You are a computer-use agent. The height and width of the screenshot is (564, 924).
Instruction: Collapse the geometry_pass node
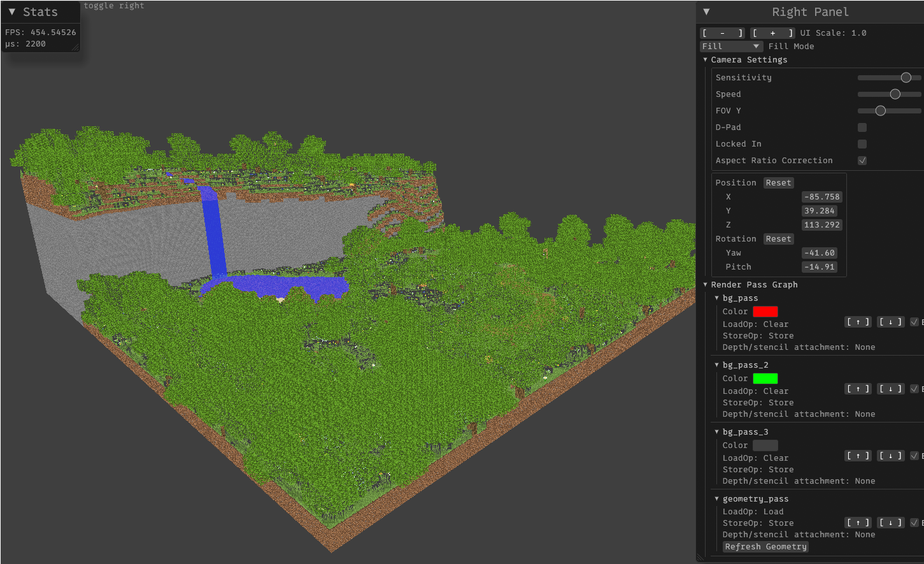(716, 498)
